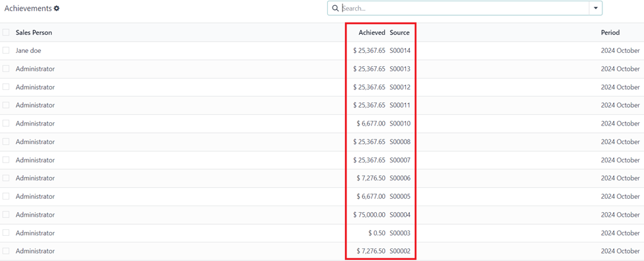Enable checkbox for the S00003 row
644x261 pixels.
point(6,233)
